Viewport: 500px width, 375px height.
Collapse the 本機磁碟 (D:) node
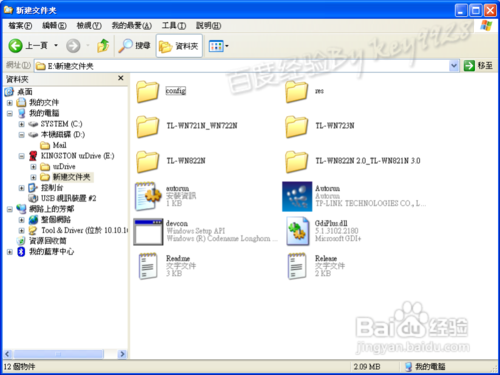[x=21, y=135]
